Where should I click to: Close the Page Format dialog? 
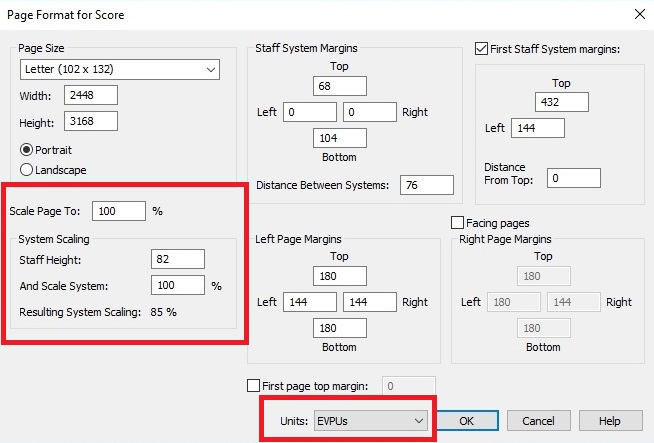point(638,15)
